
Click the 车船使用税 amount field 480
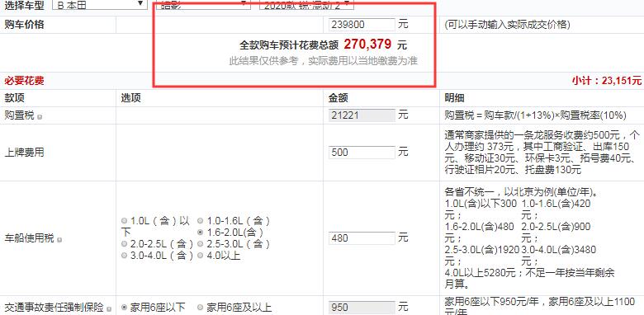click(362, 237)
